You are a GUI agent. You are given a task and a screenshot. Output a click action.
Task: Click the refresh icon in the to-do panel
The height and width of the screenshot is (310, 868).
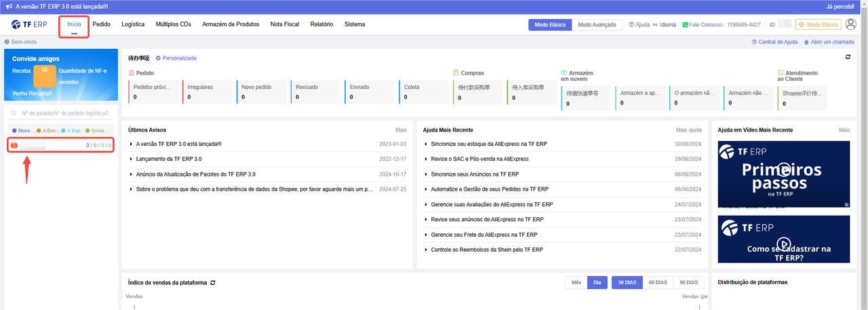point(848,57)
